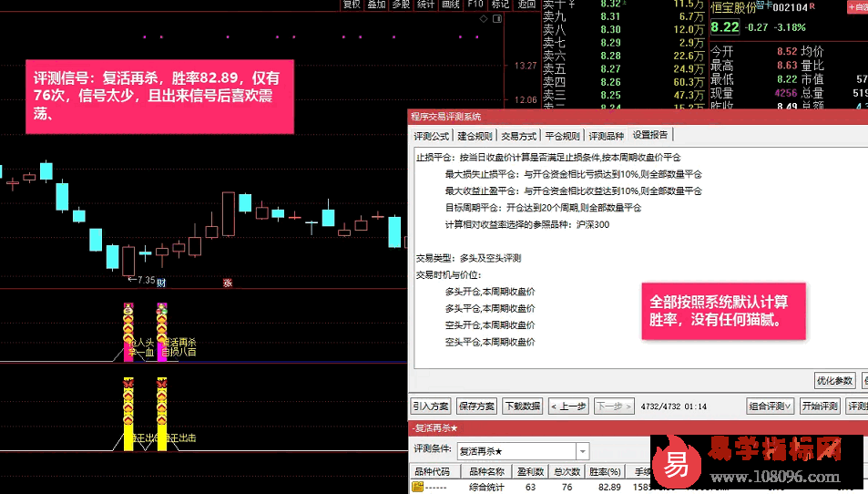Click the red 自选 add-to-watchlist button

[857, 8]
